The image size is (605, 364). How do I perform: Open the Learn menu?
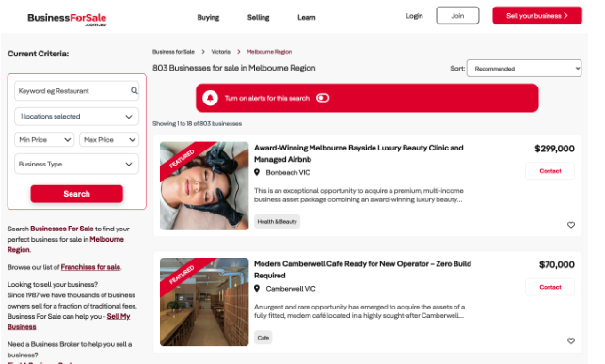tap(307, 17)
